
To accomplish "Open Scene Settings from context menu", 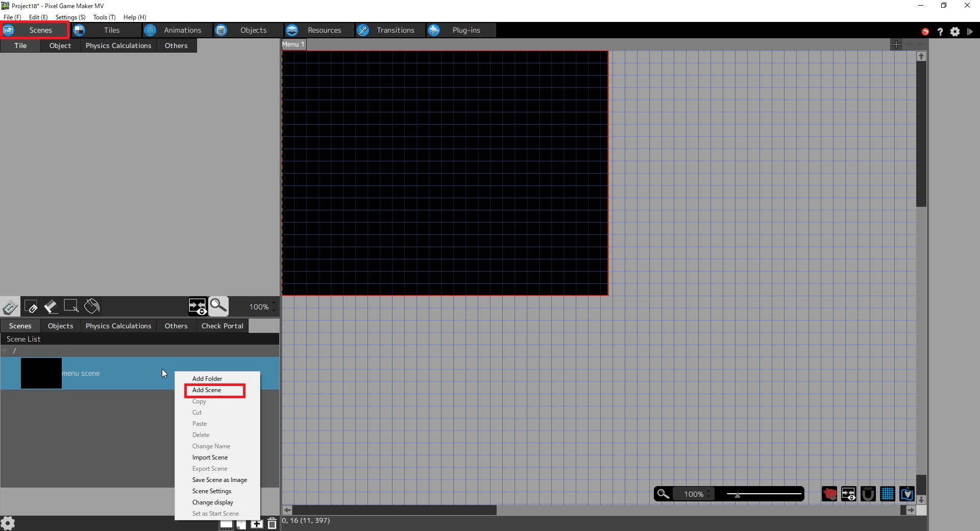I will tap(217, 491).
